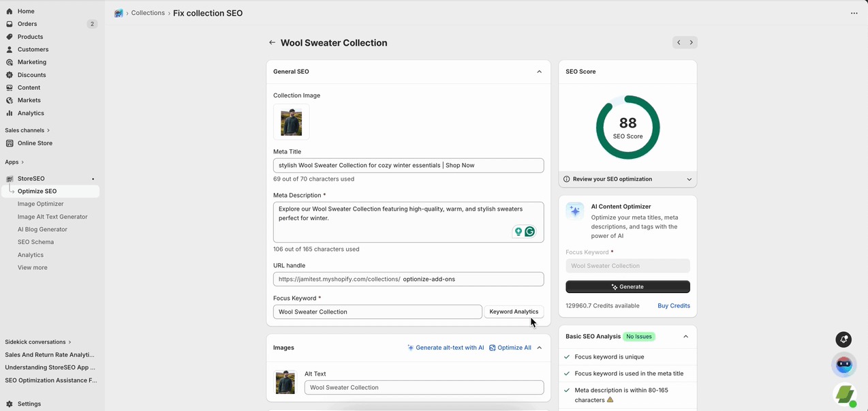Collapse the Basic SEO Analysis panel
Image resolution: width=868 pixels, height=411 pixels.
685,336
